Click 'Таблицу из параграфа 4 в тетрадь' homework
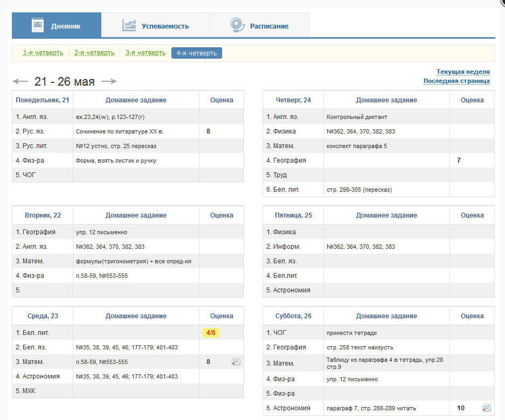Image resolution: width=505 pixels, height=420 pixels. (385, 363)
